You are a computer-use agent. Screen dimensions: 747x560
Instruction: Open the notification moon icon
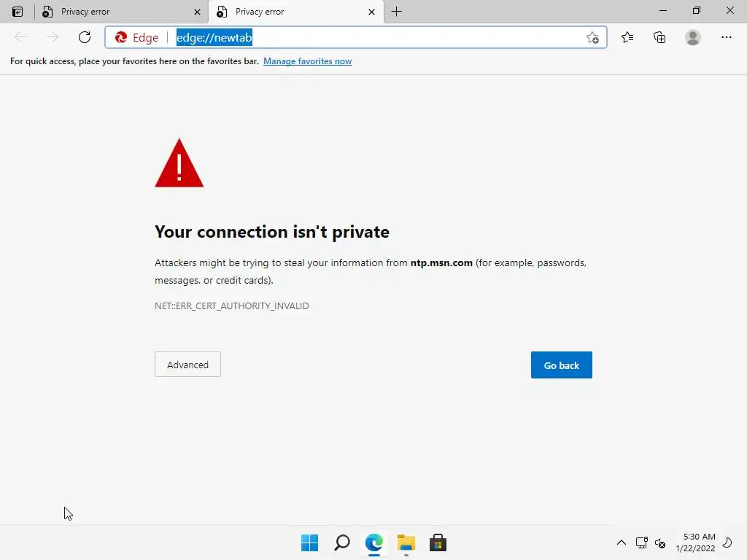coord(727,542)
